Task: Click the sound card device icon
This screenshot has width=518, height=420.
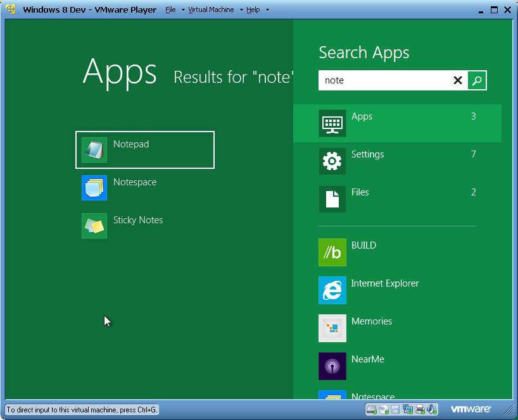Action: [x=432, y=409]
